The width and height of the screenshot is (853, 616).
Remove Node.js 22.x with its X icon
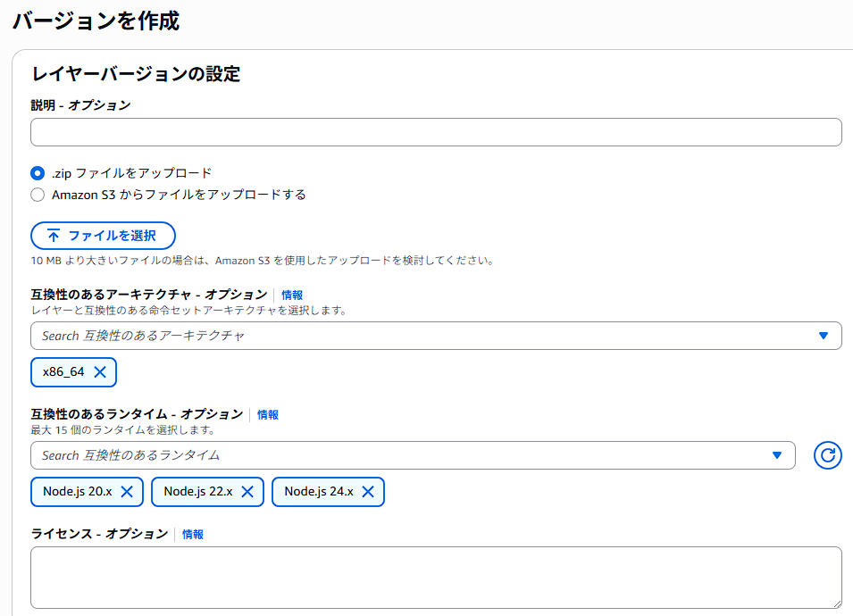(247, 491)
